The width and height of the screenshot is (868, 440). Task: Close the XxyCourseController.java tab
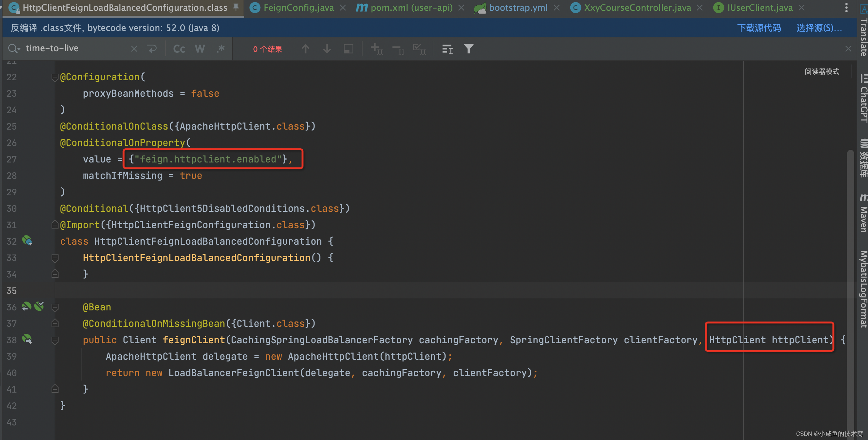(699, 7)
